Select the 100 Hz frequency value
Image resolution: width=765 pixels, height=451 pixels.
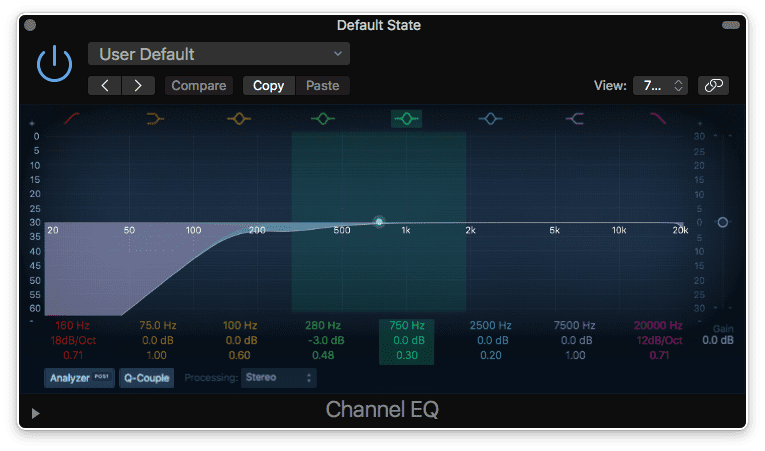(240, 325)
